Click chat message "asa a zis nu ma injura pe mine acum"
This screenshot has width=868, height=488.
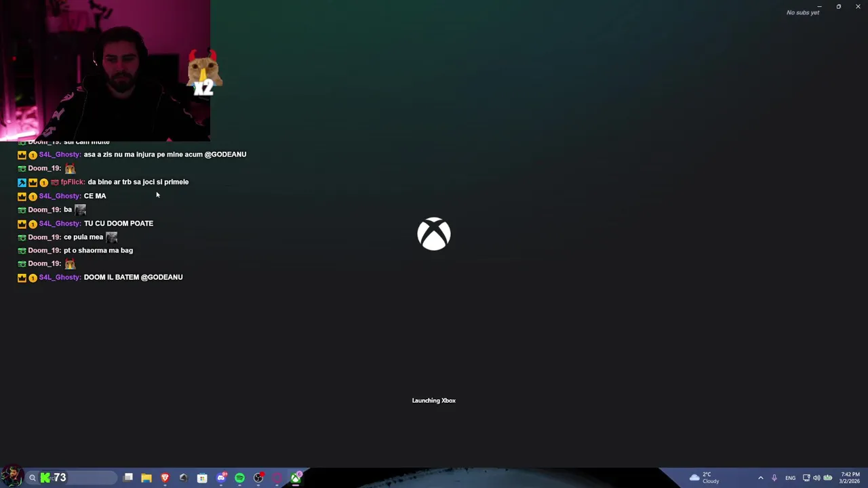pyautogui.click(x=143, y=155)
